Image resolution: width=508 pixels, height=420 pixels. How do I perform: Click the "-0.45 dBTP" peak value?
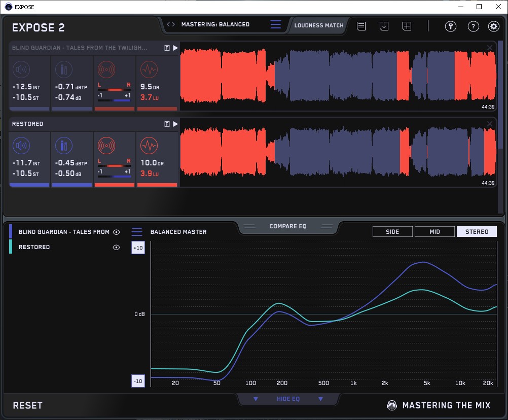(71, 163)
